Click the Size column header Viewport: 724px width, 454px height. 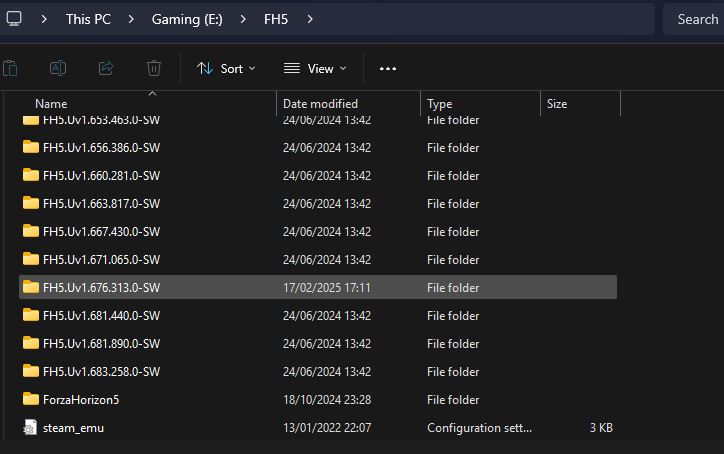(557, 104)
